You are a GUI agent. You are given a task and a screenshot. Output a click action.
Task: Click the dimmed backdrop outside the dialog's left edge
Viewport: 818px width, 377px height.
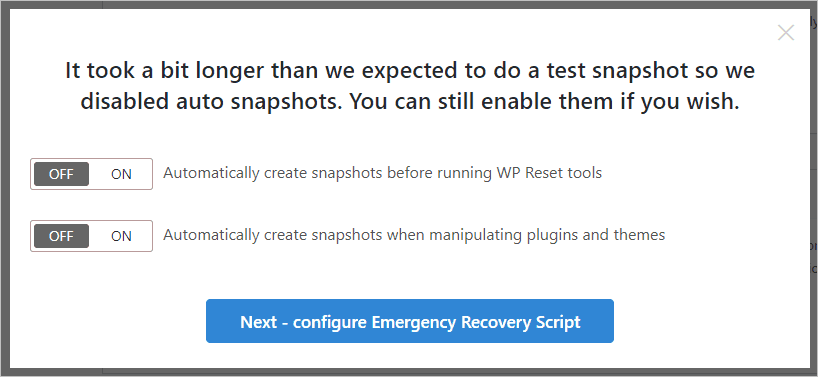click(4, 188)
